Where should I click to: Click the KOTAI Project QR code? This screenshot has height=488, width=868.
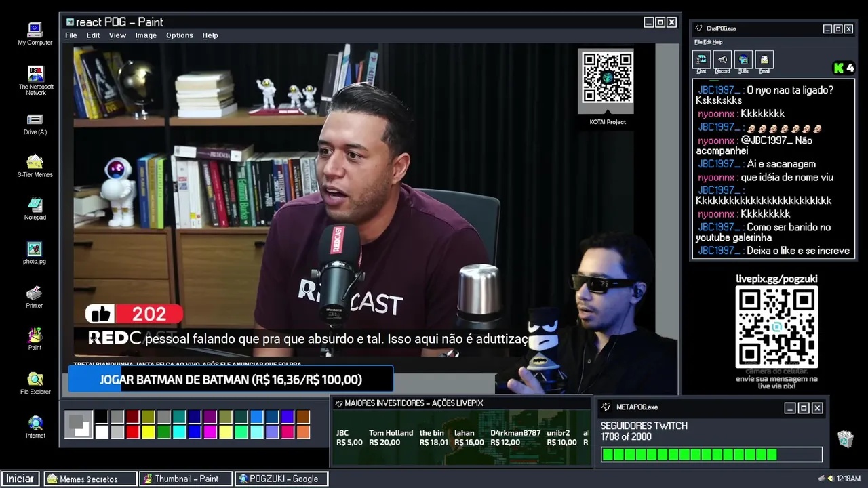(607, 77)
